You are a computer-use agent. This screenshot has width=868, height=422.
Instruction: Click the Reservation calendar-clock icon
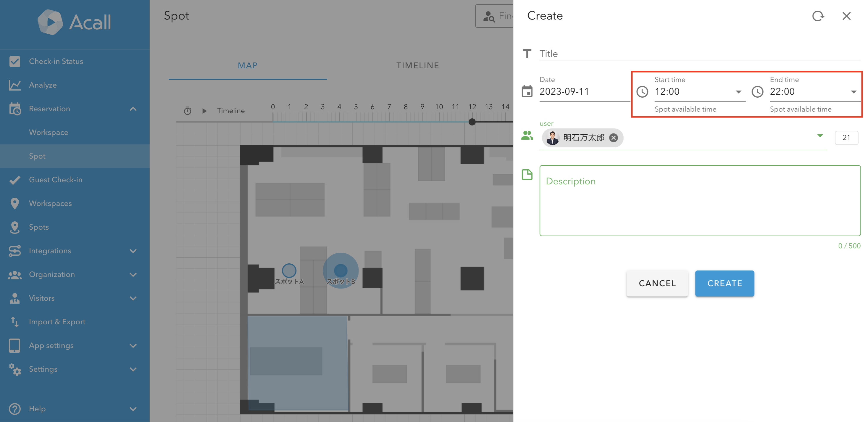14,109
